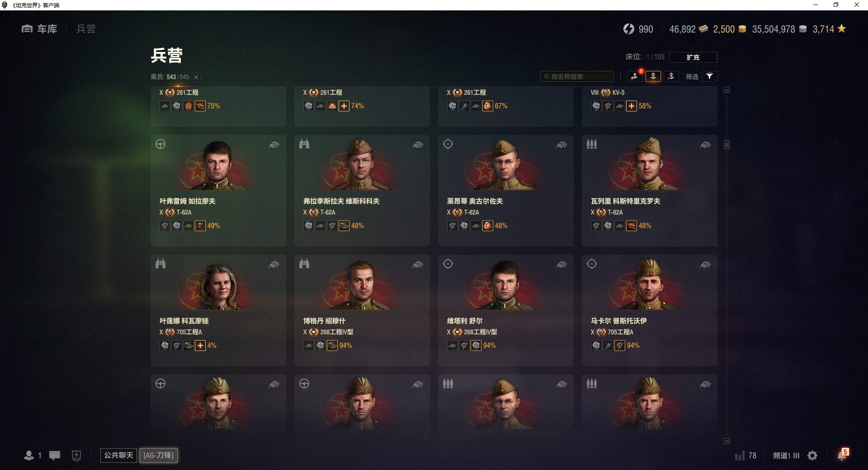Click the scrollbar up arrow
868x470 pixels.
tap(726, 90)
